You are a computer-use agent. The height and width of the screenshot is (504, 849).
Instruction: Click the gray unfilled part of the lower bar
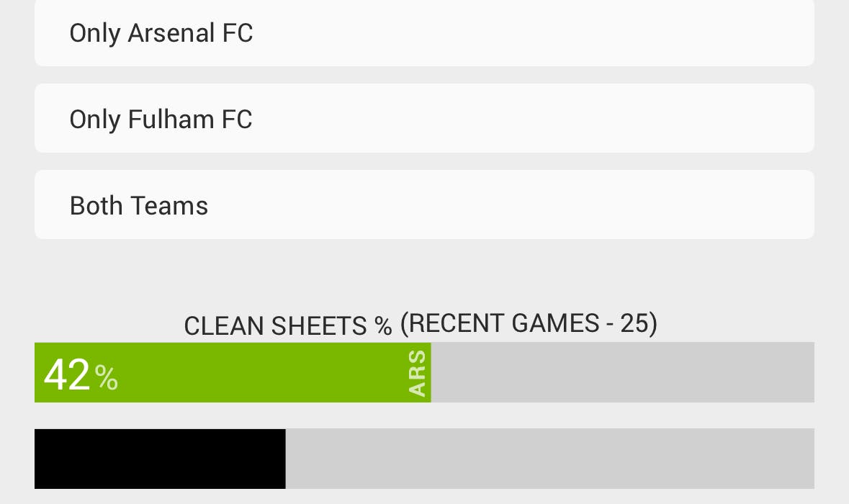[549, 459]
